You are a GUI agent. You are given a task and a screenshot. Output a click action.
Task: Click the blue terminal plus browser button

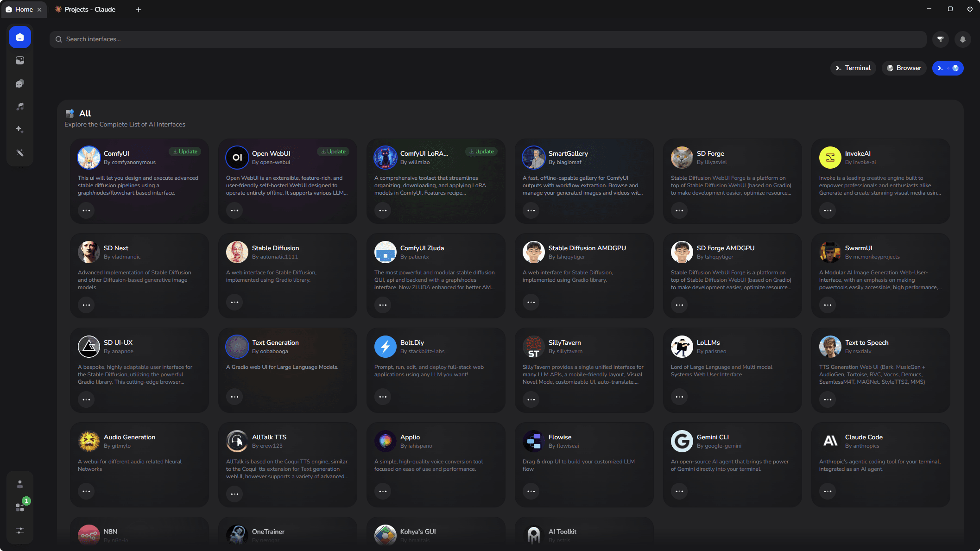[948, 68]
